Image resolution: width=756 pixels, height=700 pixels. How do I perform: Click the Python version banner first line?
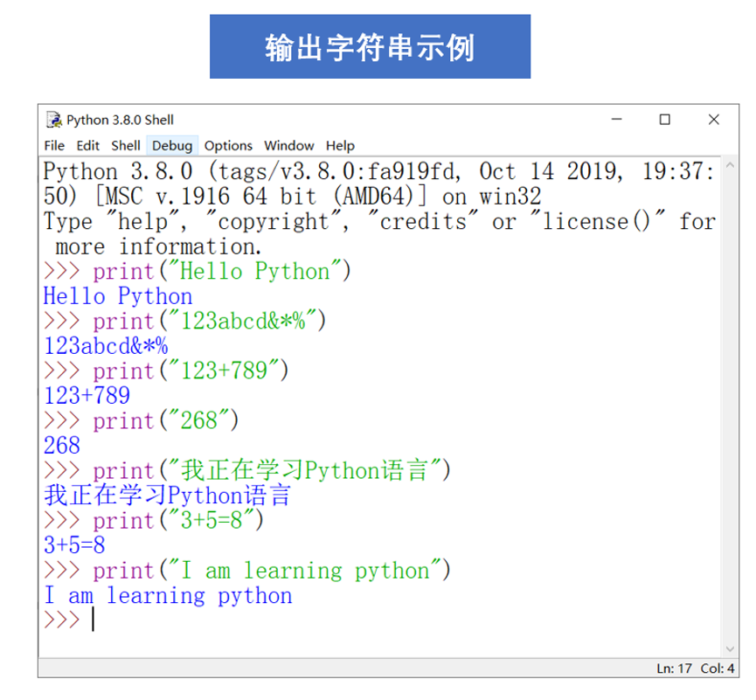379,171
